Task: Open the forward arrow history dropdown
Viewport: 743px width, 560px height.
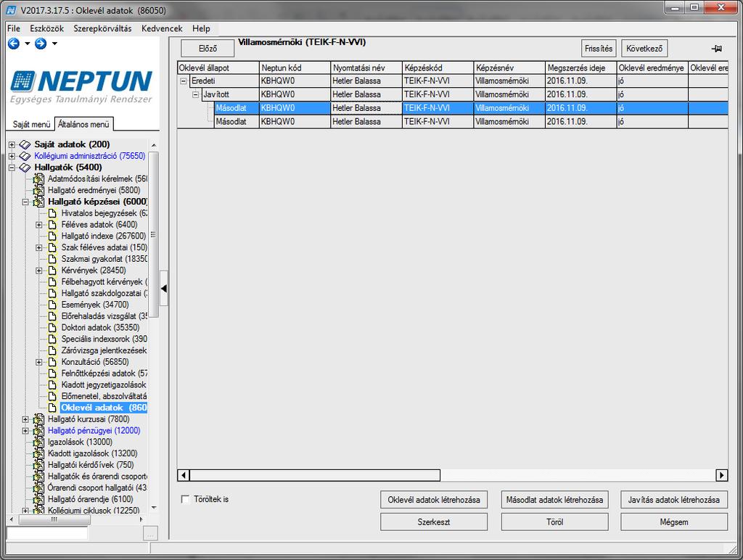Action: (54, 44)
